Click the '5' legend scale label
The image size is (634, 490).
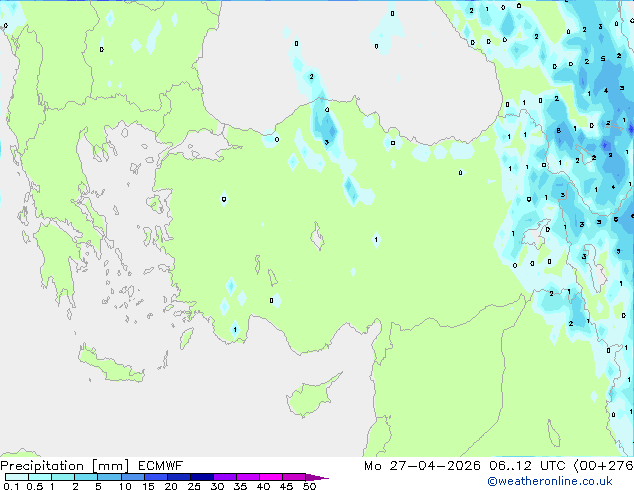[x=98, y=486]
